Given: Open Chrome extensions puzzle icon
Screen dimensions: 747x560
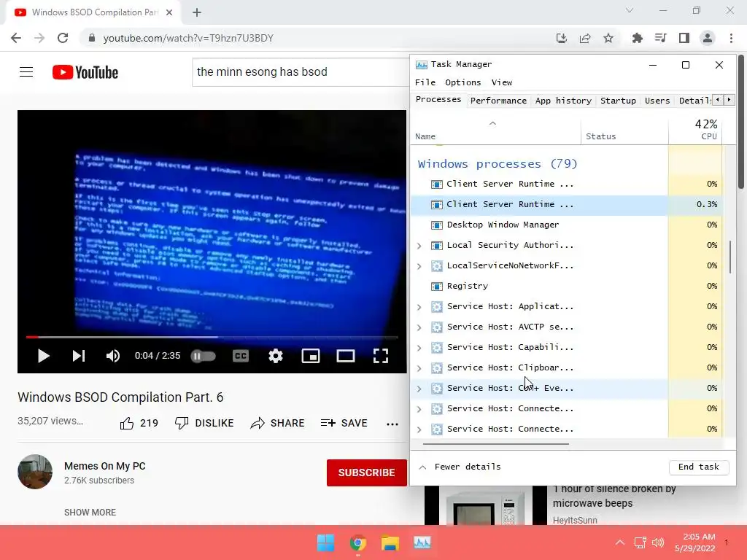Looking at the screenshot, I should (637, 38).
